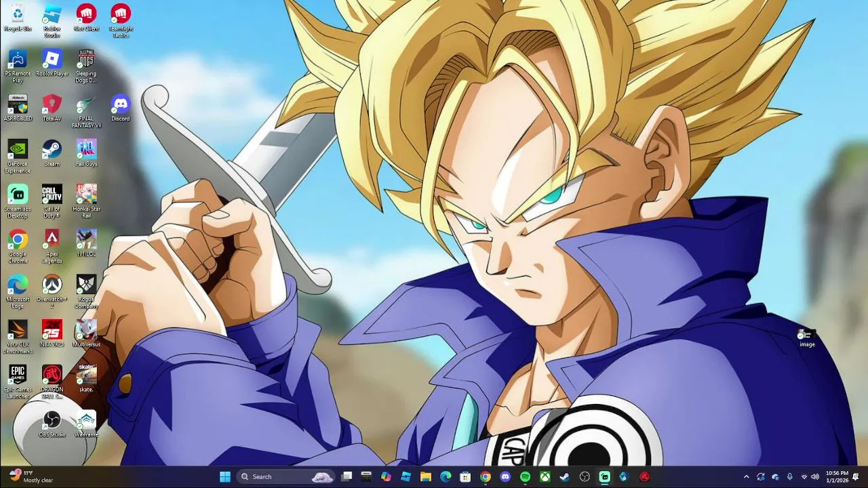Select the Overwatch 2 desktop icon

(52, 292)
